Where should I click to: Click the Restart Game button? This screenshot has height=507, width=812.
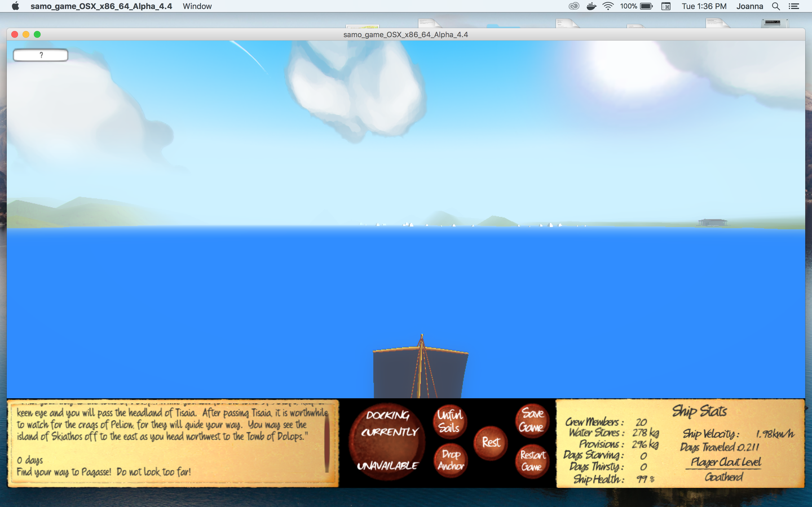[532, 461]
